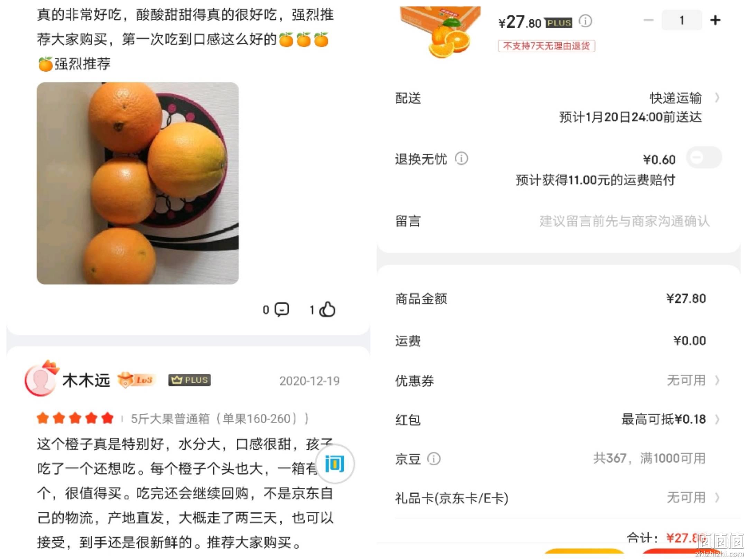Screen dimensions: 747x560
Task: Click the plus quantity button
Action: coord(715,20)
